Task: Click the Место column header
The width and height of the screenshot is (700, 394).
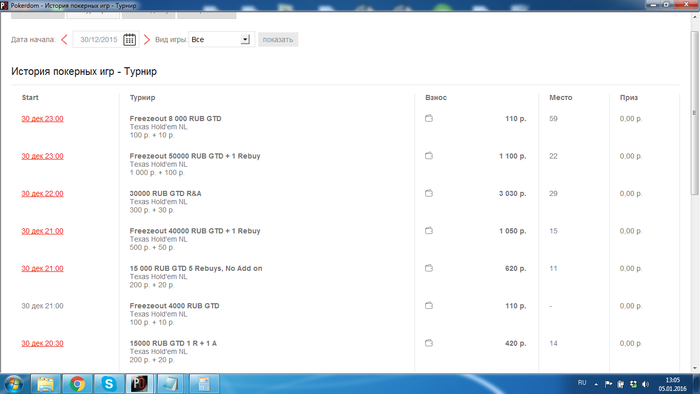Action: [x=561, y=97]
